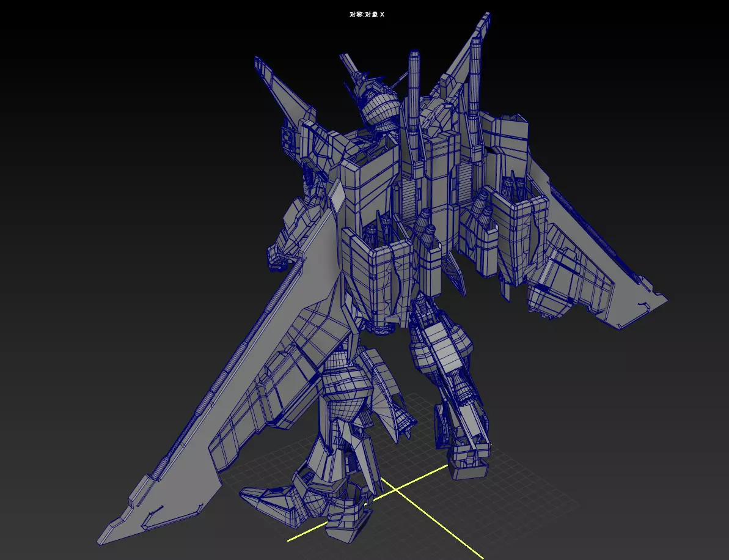Viewport: 729px width, 560px height.
Task: Click the "对象:对象 X" label at top
Action: [367, 15]
